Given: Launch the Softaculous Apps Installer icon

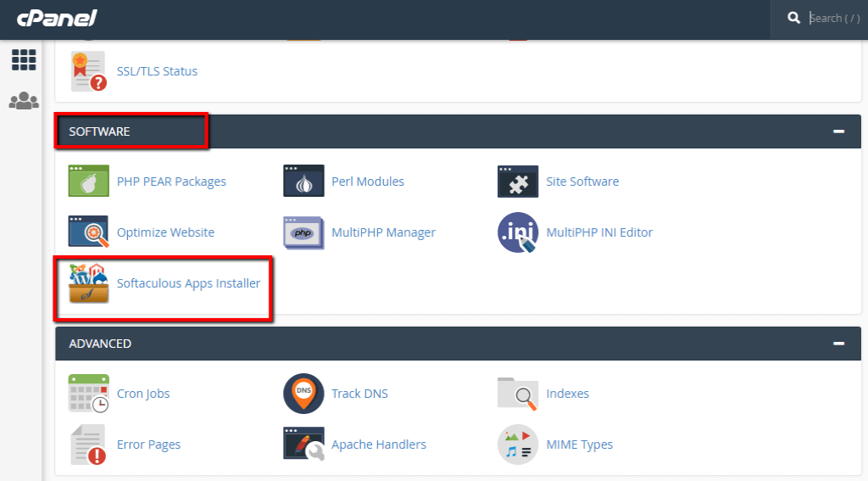Looking at the screenshot, I should (88, 284).
